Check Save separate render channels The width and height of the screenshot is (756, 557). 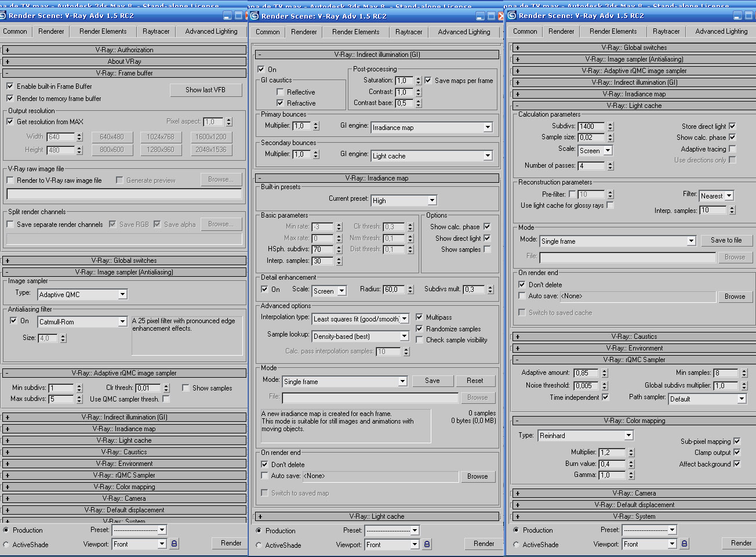coord(10,224)
